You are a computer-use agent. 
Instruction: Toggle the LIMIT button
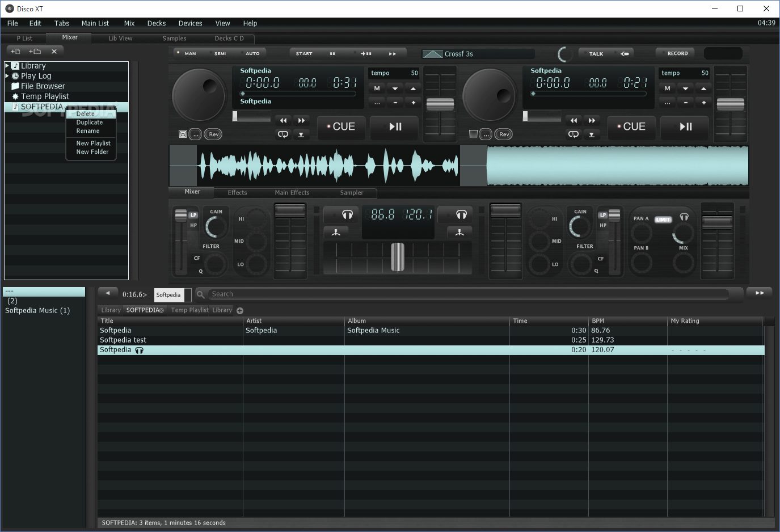[663, 219]
